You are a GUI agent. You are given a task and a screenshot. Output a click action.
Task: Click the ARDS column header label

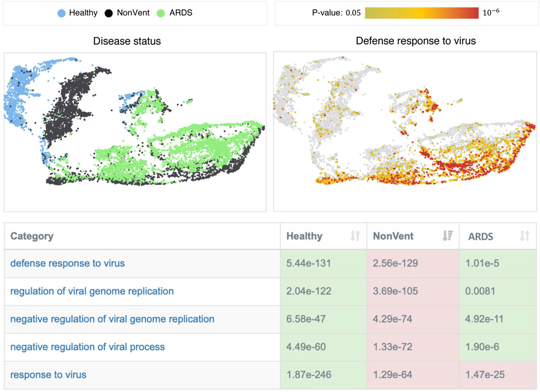pos(481,237)
